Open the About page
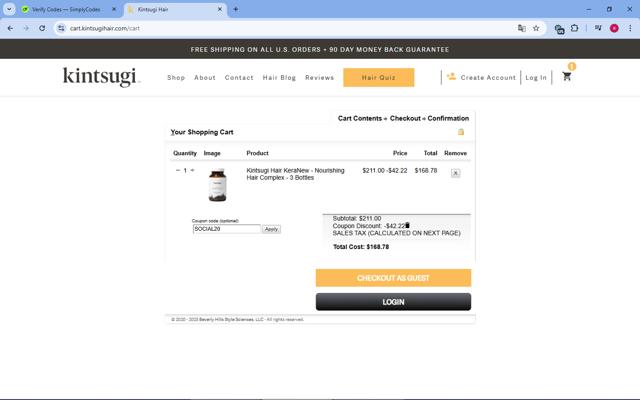Viewport: 640px width, 400px height. [204, 78]
